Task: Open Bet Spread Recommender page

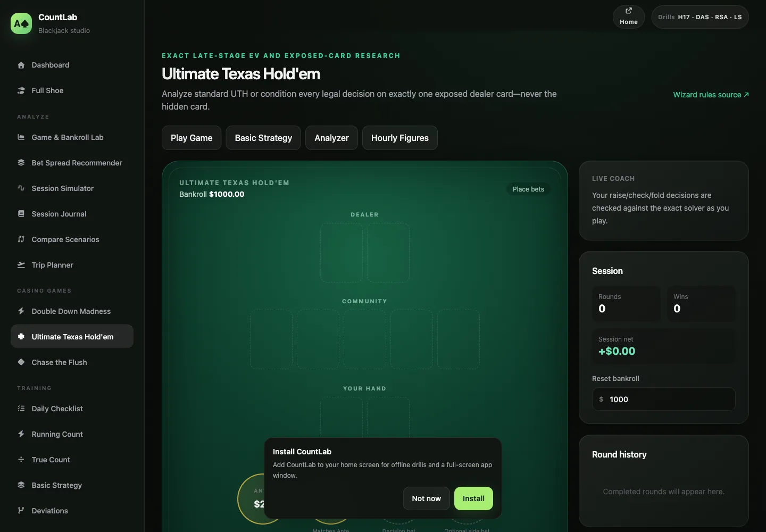Action: (x=72, y=163)
